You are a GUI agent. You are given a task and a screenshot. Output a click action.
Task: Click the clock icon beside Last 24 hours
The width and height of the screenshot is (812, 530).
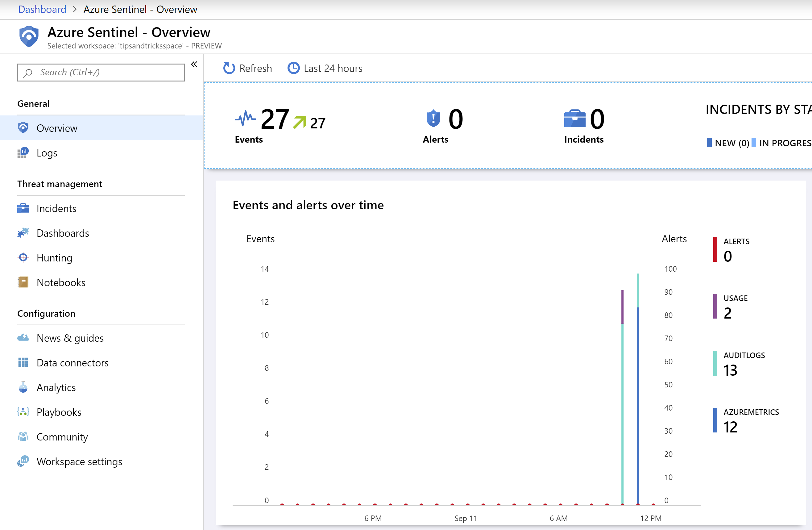[293, 68]
